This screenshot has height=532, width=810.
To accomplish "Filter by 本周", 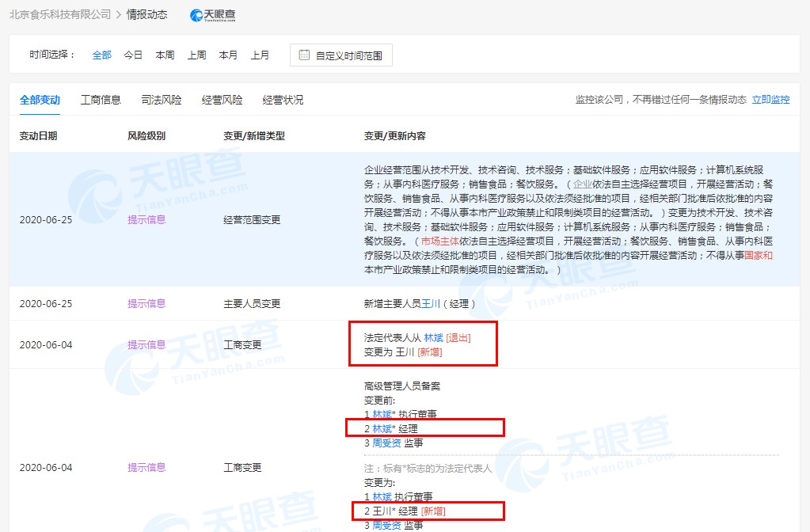I will tap(165, 55).
